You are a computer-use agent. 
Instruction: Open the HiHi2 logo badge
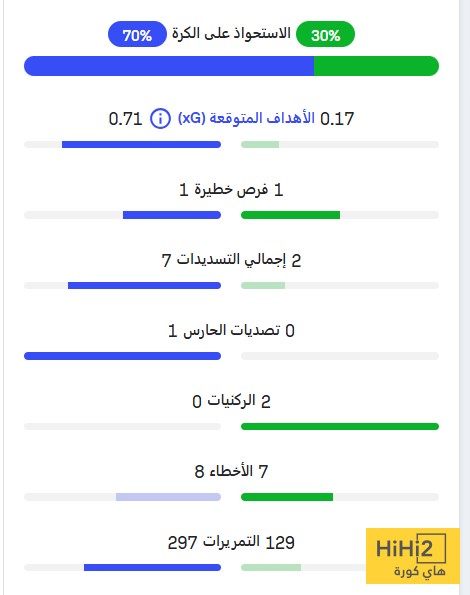pyautogui.click(x=413, y=556)
